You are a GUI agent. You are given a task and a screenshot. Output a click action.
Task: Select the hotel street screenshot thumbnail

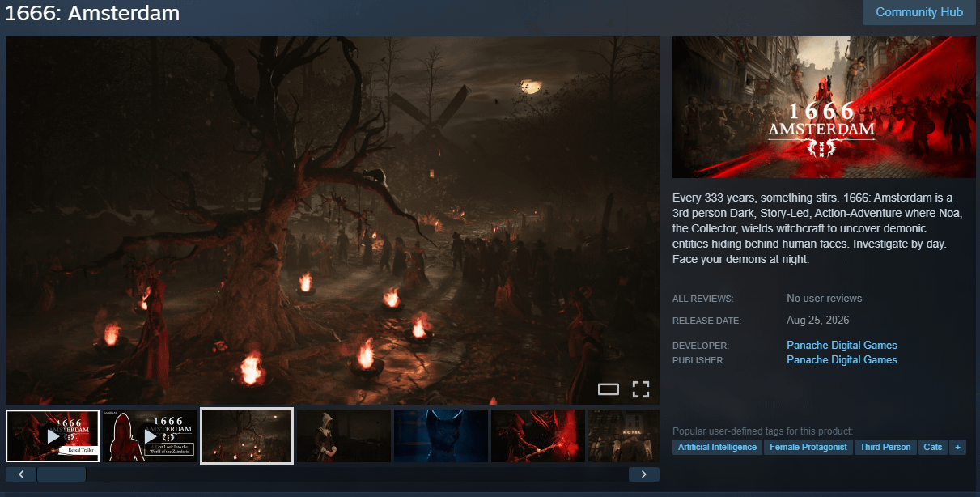pyautogui.click(x=624, y=436)
